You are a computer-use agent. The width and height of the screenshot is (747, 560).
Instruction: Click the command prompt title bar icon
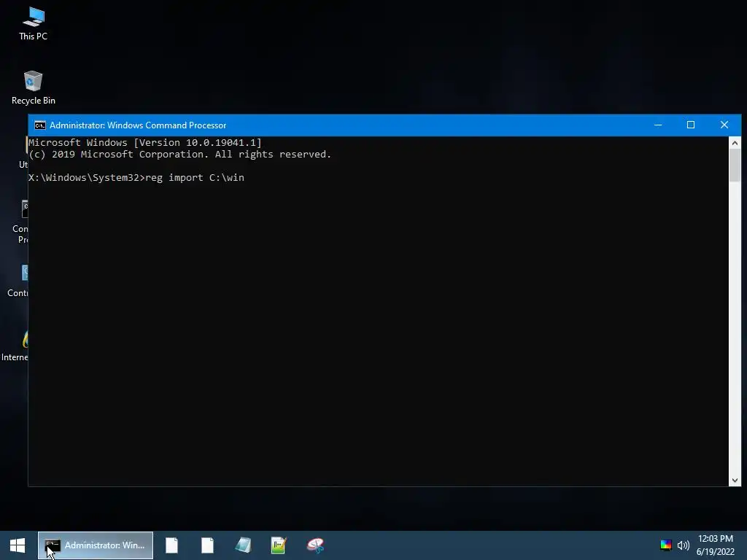pos(40,125)
